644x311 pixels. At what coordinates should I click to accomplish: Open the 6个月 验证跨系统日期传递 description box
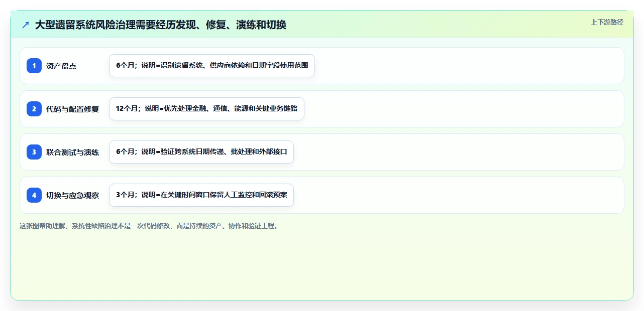coord(201,152)
